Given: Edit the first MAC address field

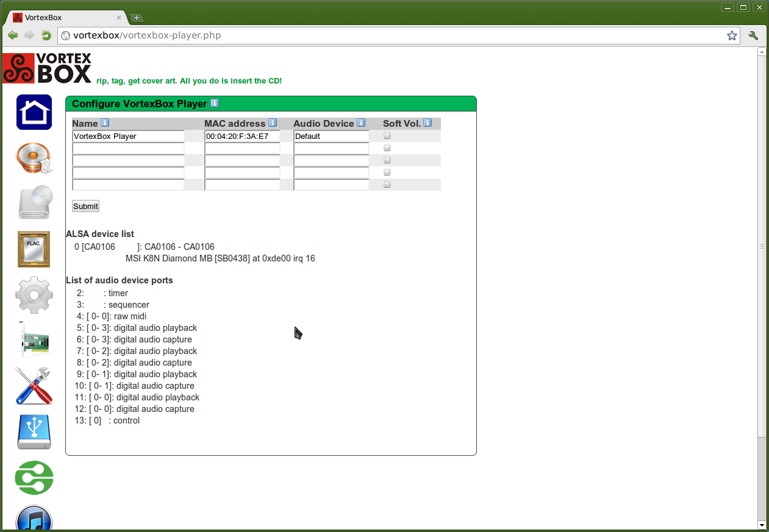Looking at the screenshot, I should (x=241, y=137).
